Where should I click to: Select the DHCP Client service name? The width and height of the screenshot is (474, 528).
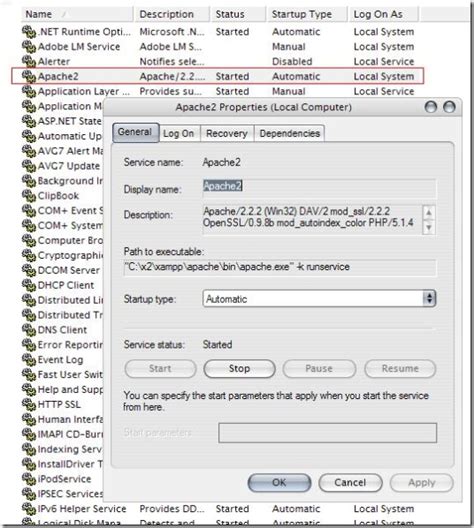click(66, 285)
